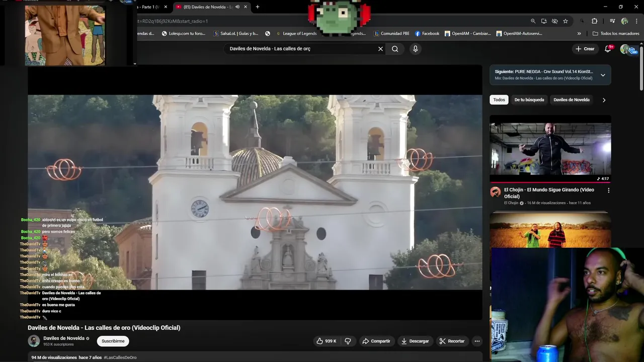The image size is (644, 362).
Task: Open the media control icon in toolbar
Action: pos(612,21)
